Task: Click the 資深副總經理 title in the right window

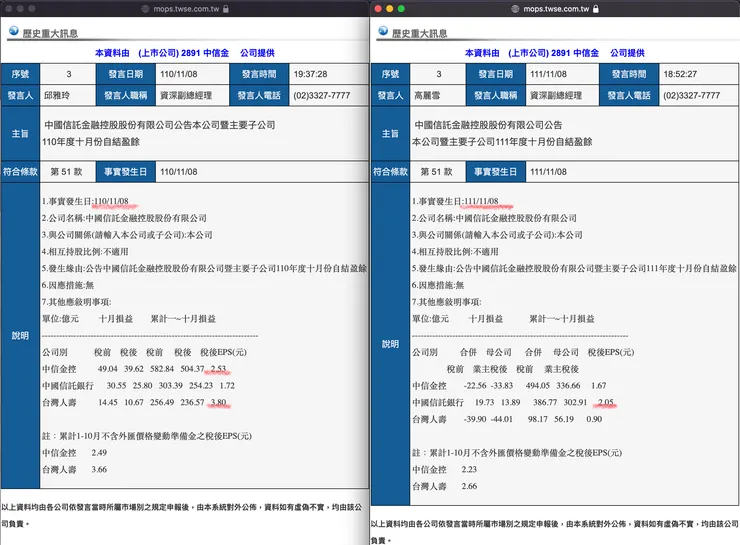Action: click(x=556, y=95)
